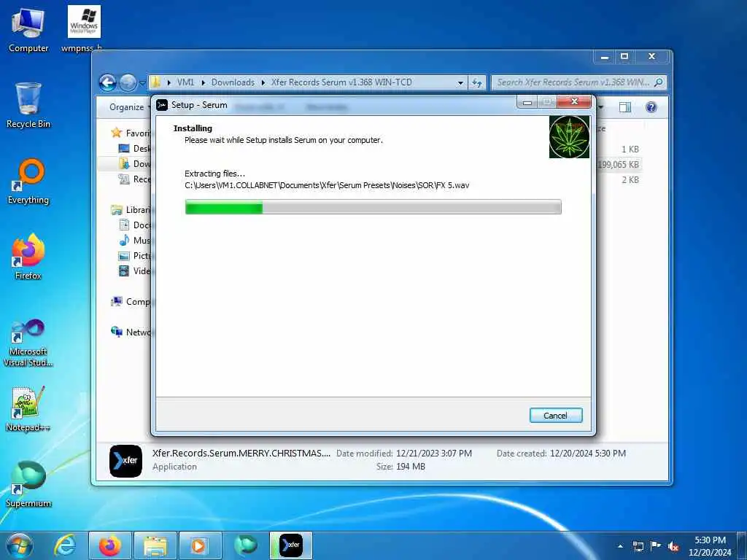Open Internet Explorer from the taskbar
Screen dimensions: 747x560
point(64,545)
